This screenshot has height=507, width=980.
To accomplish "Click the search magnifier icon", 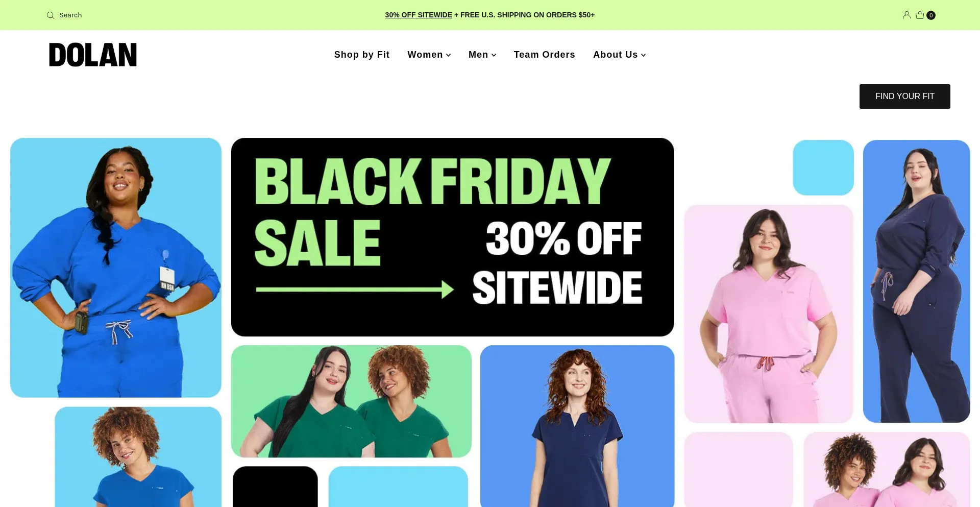I will click(51, 15).
